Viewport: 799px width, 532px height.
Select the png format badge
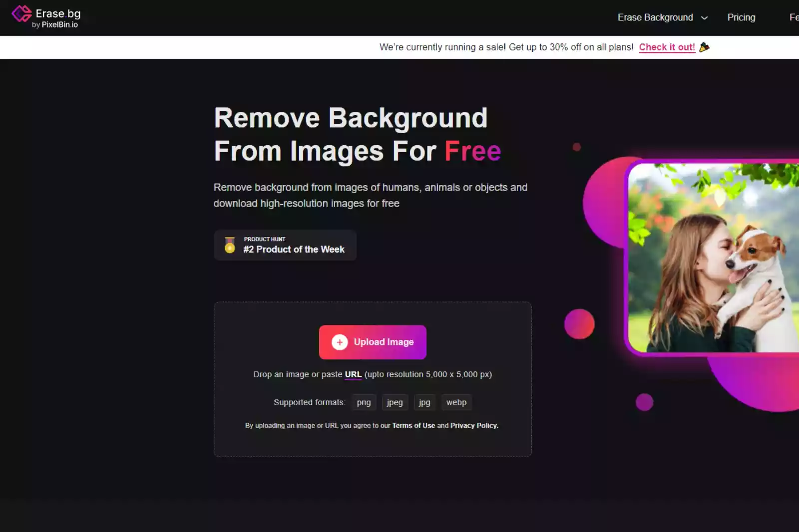[364, 402]
